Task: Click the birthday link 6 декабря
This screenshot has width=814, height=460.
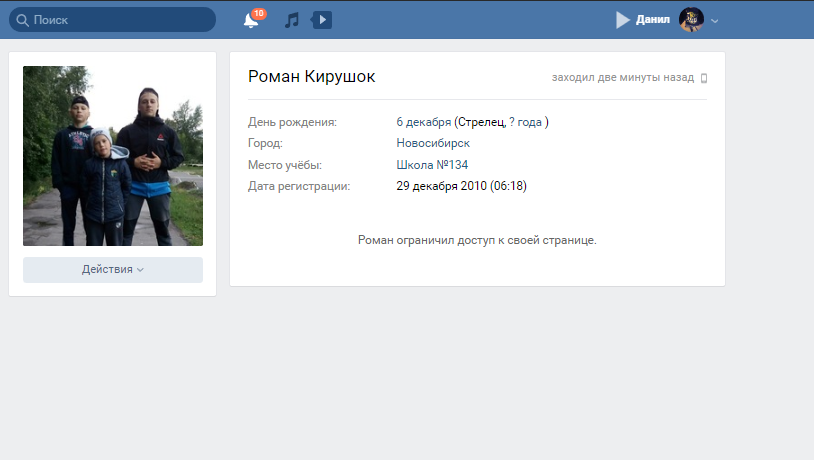Action: click(424, 122)
